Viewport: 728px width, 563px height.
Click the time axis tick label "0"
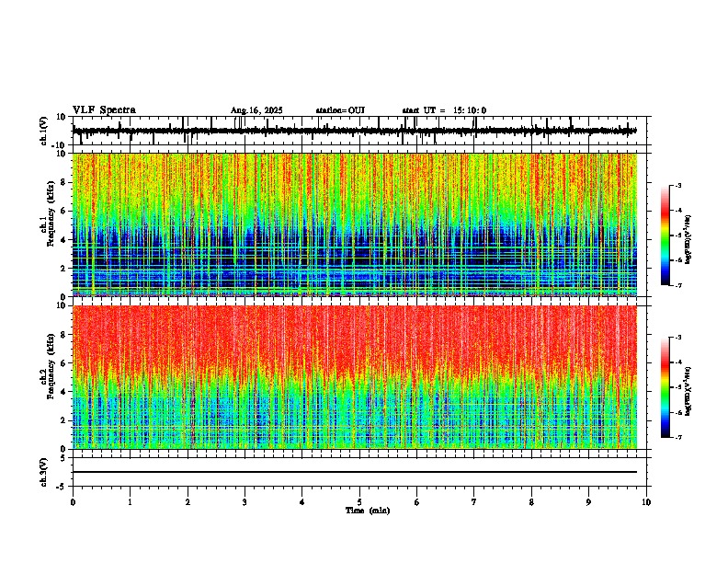pos(73,502)
